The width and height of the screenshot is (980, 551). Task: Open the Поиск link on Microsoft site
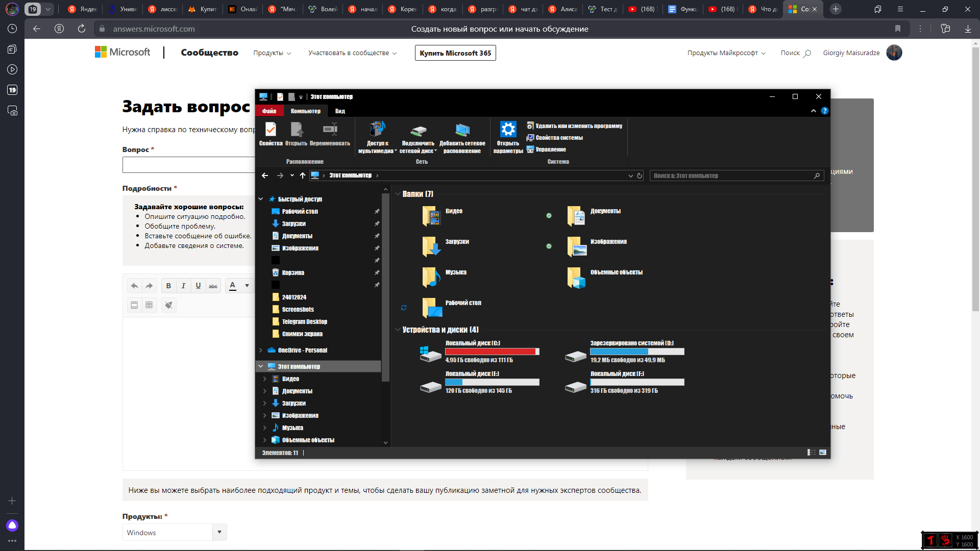(x=795, y=53)
